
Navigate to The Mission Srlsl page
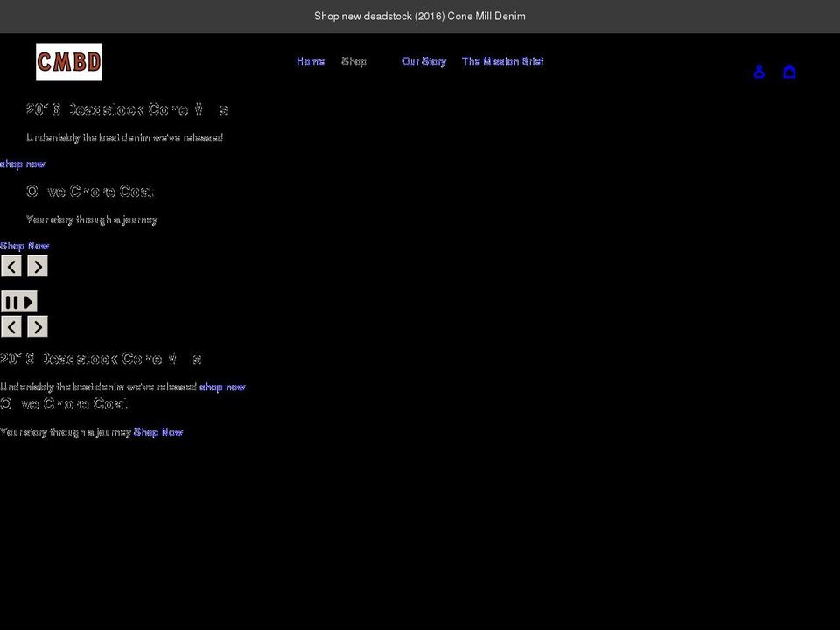click(x=502, y=61)
